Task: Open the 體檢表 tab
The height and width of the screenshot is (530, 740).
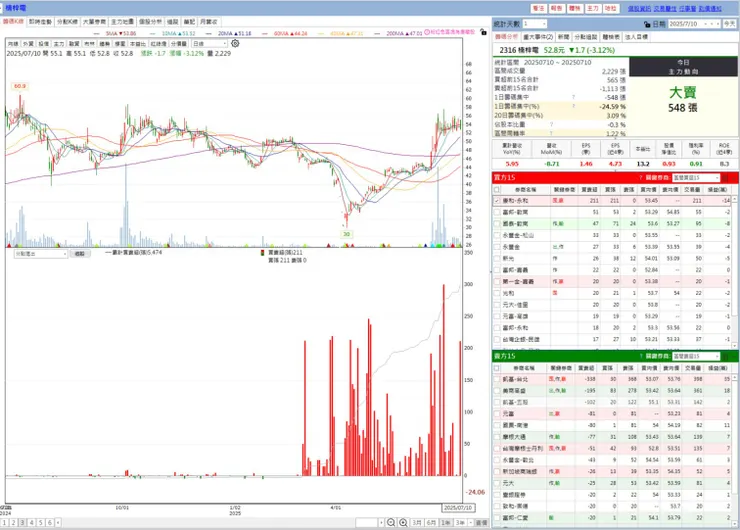Action: click(x=611, y=37)
